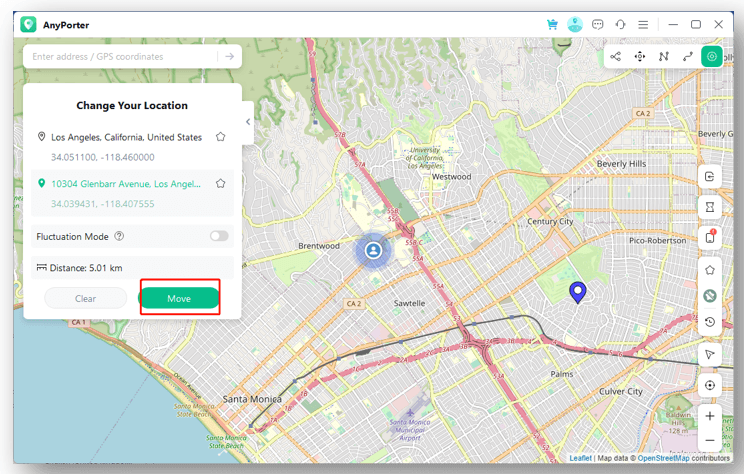Click the AnyPorter logo icon
This screenshot has height=474, width=744.
(28, 25)
